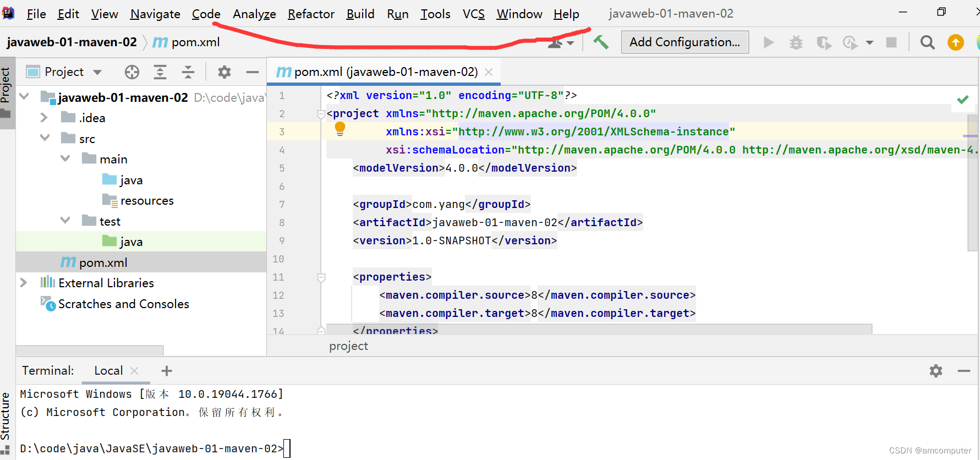Image resolution: width=980 pixels, height=460 pixels.
Task: Click the Debug bug icon
Action: pyautogui.click(x=796, y=42)
